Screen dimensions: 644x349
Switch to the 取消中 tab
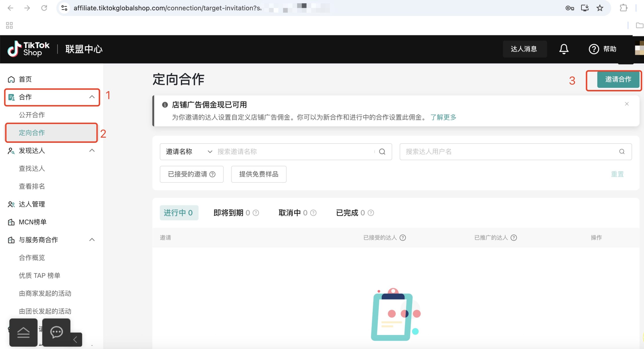(x=293, y=213)
